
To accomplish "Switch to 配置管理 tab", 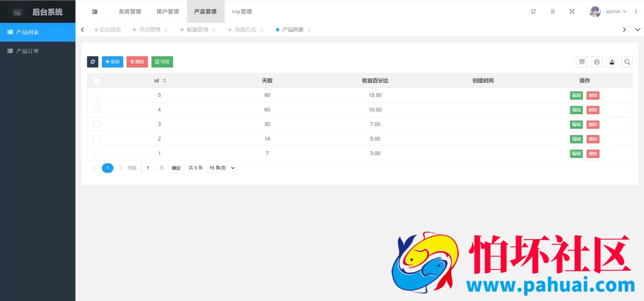I will 197,30.
